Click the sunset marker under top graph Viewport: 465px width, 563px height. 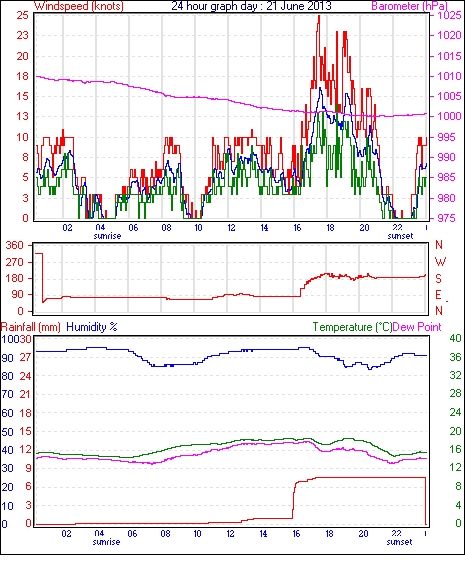pos(400,236)
